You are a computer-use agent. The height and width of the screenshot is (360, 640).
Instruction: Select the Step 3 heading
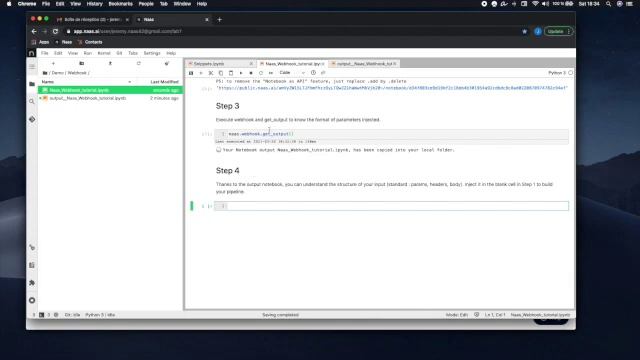(x=227, y=106)
